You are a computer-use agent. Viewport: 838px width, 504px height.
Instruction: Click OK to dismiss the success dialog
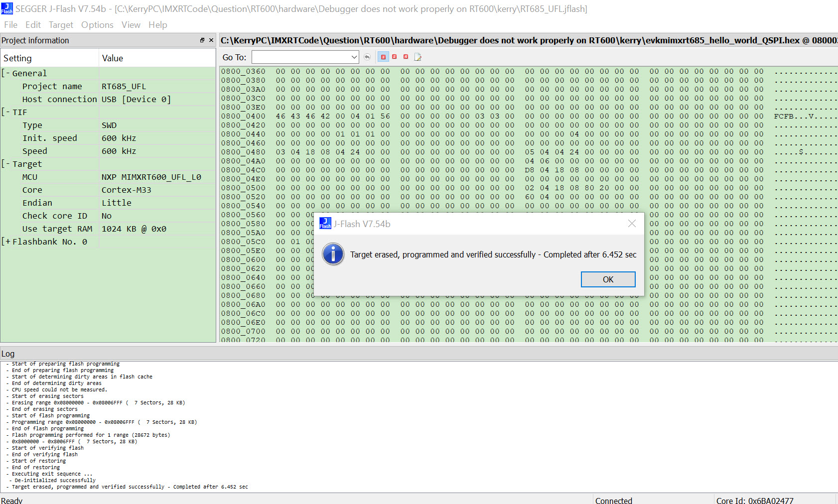pos(608,279)
